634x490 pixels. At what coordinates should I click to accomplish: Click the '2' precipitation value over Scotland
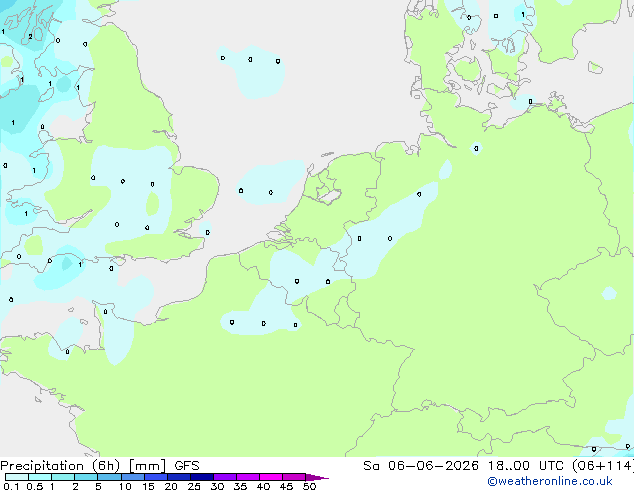(x=30, y=36)
